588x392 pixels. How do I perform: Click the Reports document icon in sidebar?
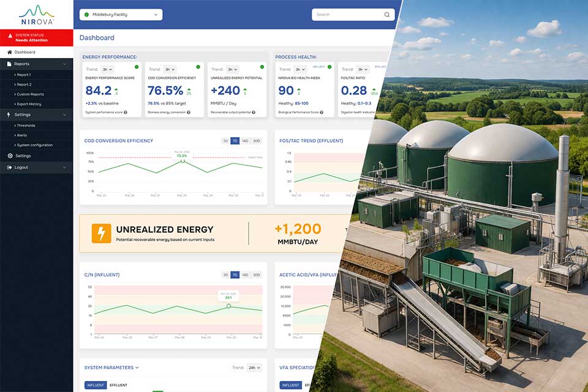(9, 64)
